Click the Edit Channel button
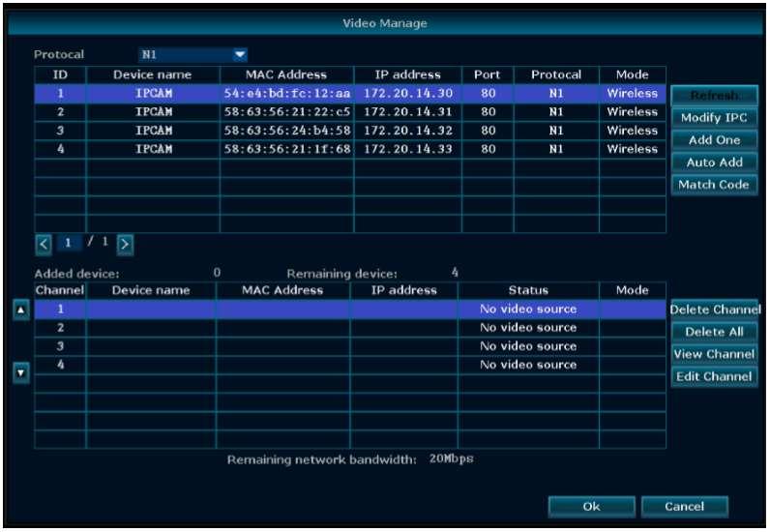Viewport: 770px width, 532px height. pyautogui.click(x=714, y=377)
